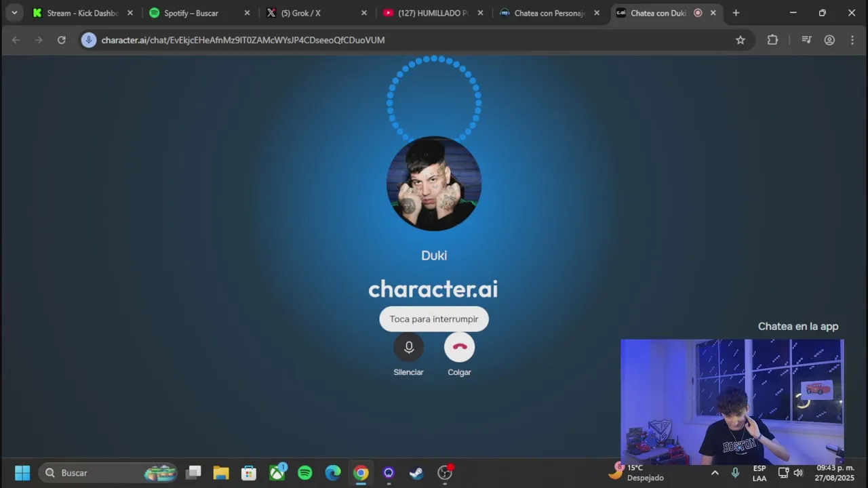Image resolution: width=868 pixels, height=488 pixels.
Task: Hang up the call with Colgar
Action: pos(459,347)
